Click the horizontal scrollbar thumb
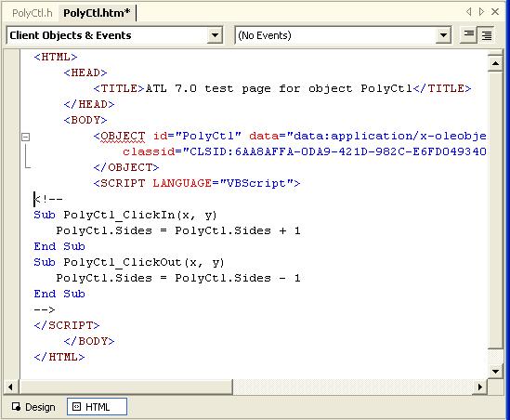This screenshot has height=420, width=510. pos(125,387)
